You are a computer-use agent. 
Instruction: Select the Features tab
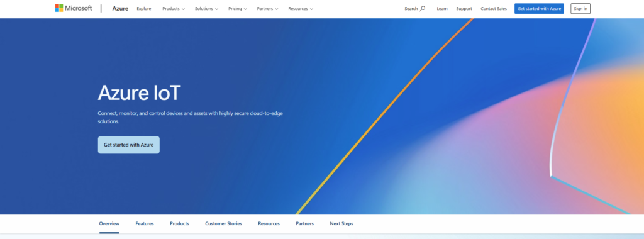click(145, 224)
